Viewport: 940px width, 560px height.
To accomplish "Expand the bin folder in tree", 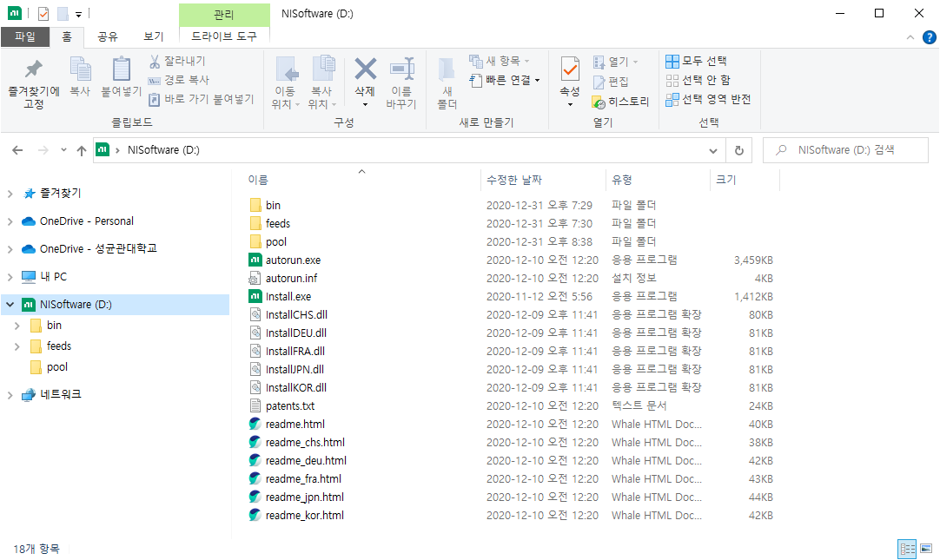I will click(17, 326).
